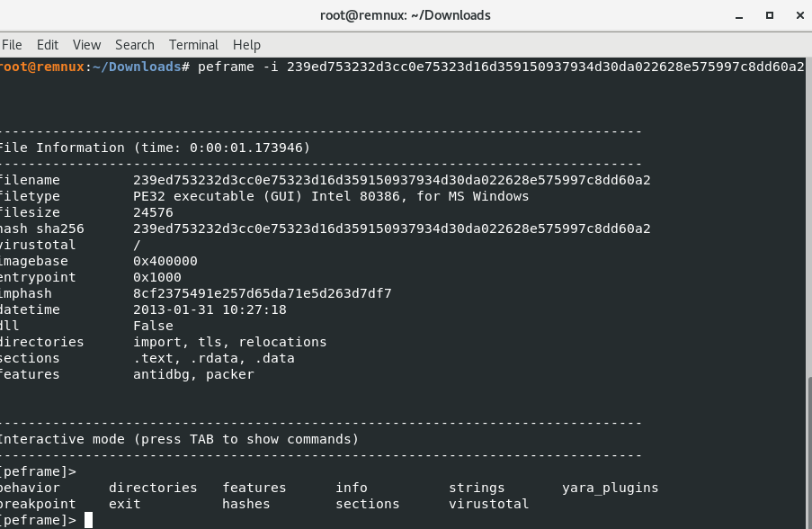Click the 'Interactive mode (press TAB to show commands)' line

click(x=179, y=439)
